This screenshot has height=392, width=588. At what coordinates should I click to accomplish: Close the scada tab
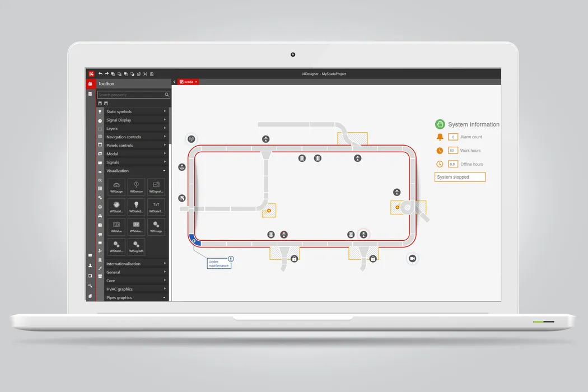tap(196, 82)
